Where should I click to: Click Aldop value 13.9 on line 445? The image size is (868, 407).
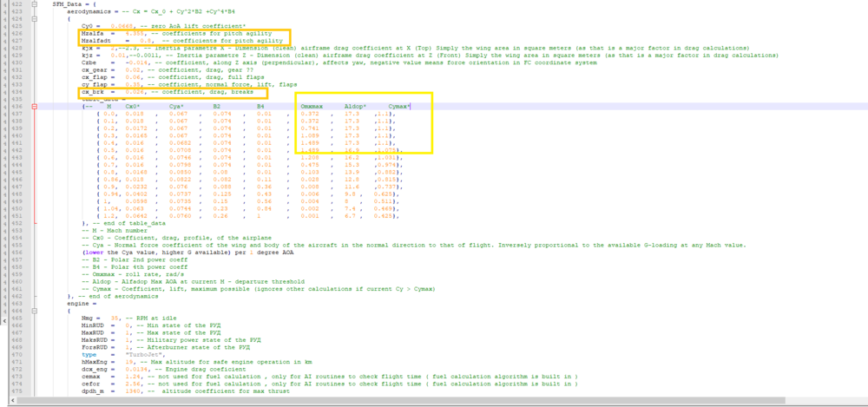click(352, 172)
